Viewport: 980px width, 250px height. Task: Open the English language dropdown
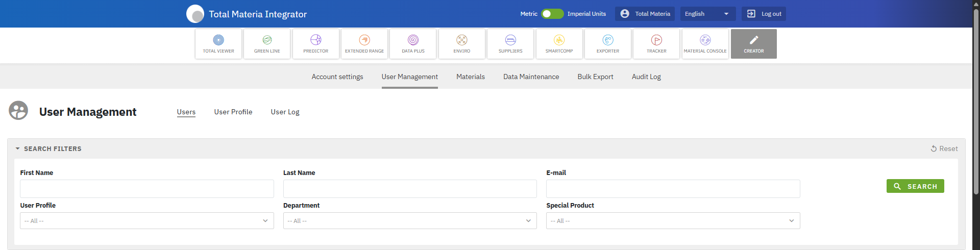707,14
